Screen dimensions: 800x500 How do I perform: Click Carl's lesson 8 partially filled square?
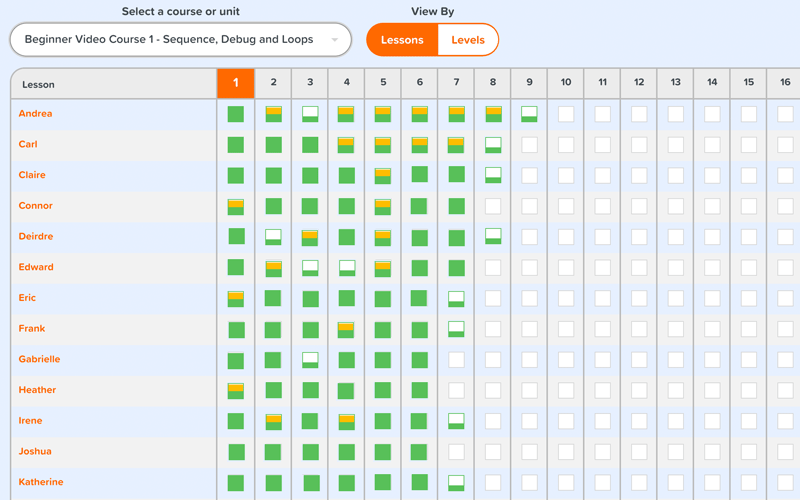point(493,145)
